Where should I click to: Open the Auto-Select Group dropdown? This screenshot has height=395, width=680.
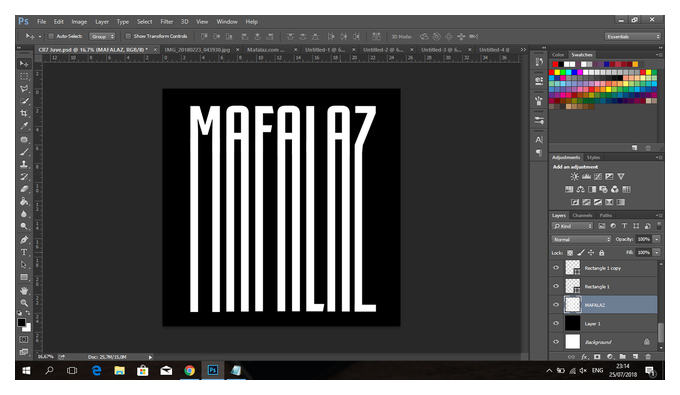pyautogui.click(x=102, y=36)
